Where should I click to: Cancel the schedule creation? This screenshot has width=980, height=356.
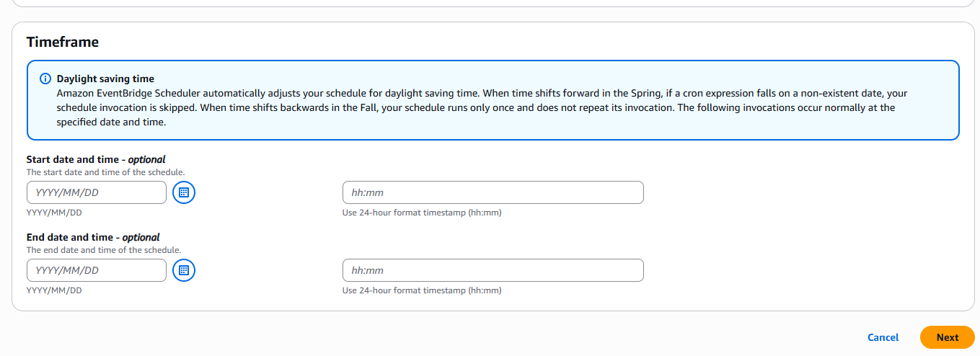[x=883, y=337]
